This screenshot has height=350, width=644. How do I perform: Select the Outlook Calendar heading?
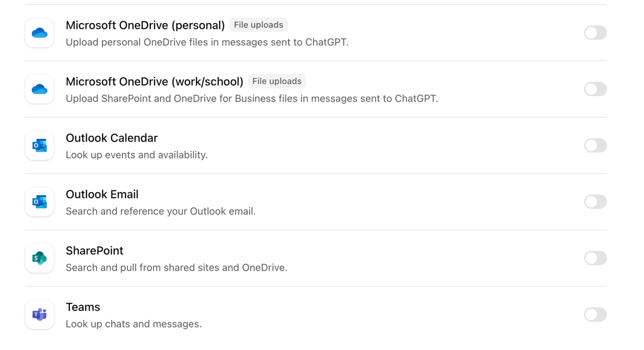(x=112, y=138)
